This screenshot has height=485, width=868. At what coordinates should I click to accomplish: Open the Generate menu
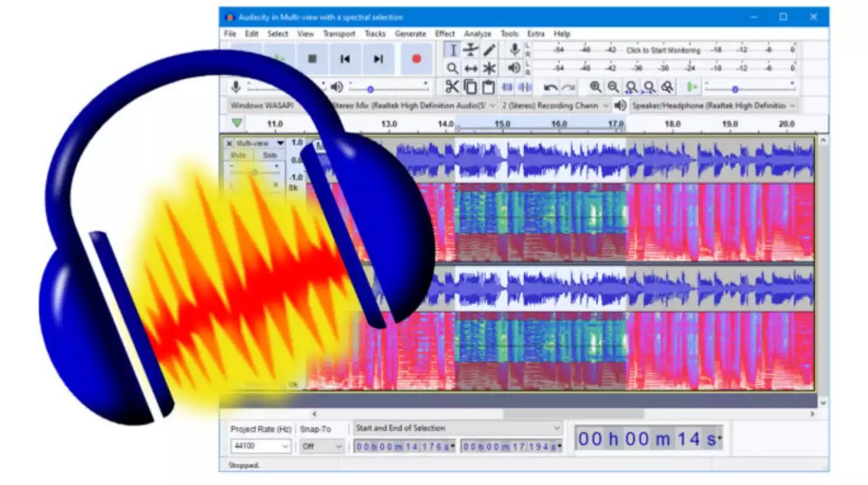(x=410, y=34)
